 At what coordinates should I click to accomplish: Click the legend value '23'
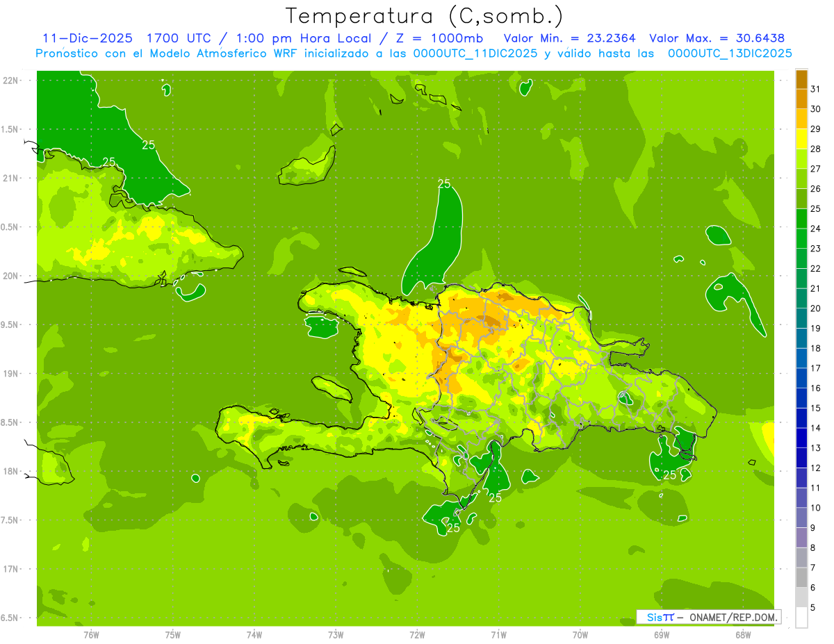pyautogui.click(x=816, y=249)
